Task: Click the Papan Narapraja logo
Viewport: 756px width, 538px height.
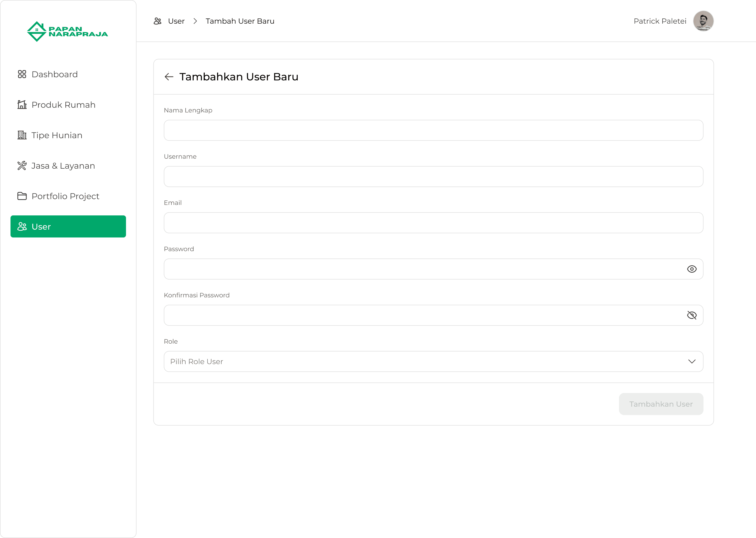Action: coord(67,32)
